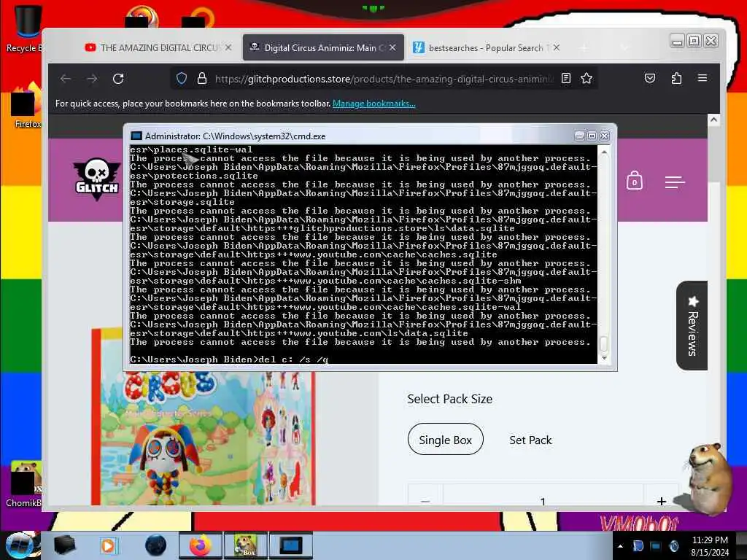Increase quantity with plus button
Viewport: 747px width, 560px height.
pos(661,500)
